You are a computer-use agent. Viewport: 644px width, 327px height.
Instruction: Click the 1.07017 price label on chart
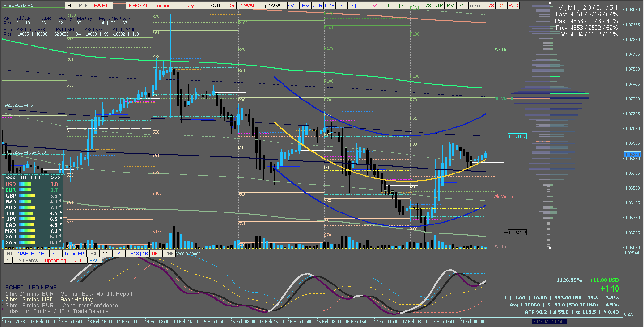pyautogui.click(x=517, y=136)
